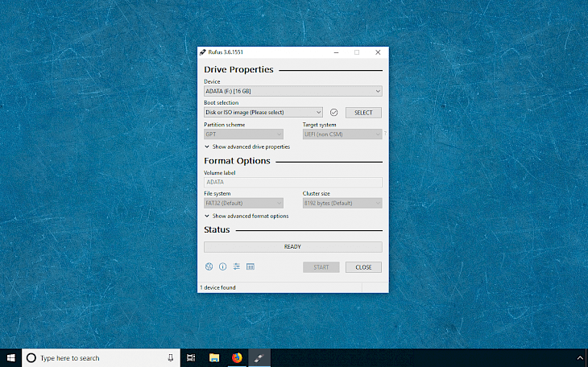This screenshot has height=367, width=588.
Task: Expand Show advanced format options
Action: [246, 216]
